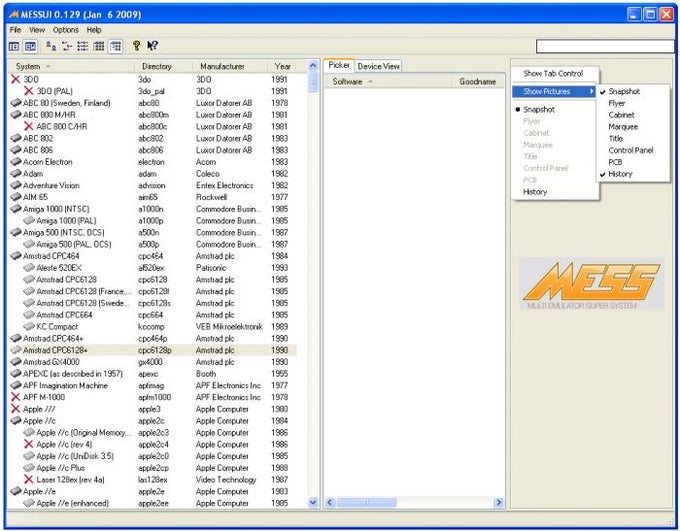
Task: Uncheck History in Show Pictures submenu
Action: pyautogui.click(x=633, y=174)
